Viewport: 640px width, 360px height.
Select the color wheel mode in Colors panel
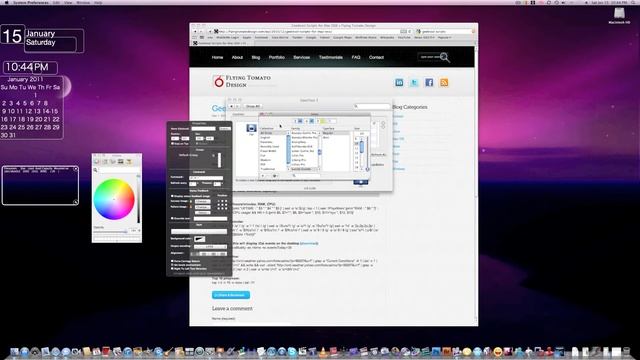pos(97,162)
